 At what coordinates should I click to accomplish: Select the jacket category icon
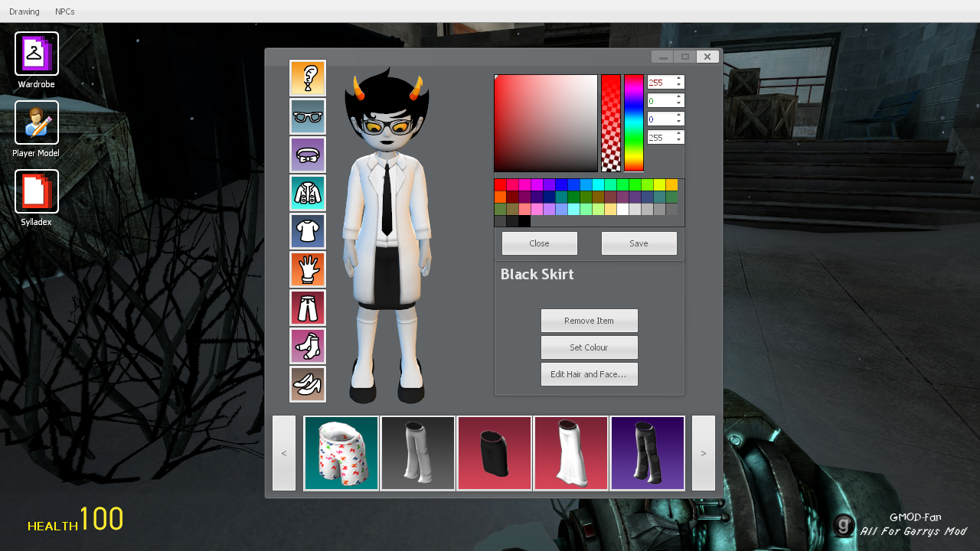[308, 193]
